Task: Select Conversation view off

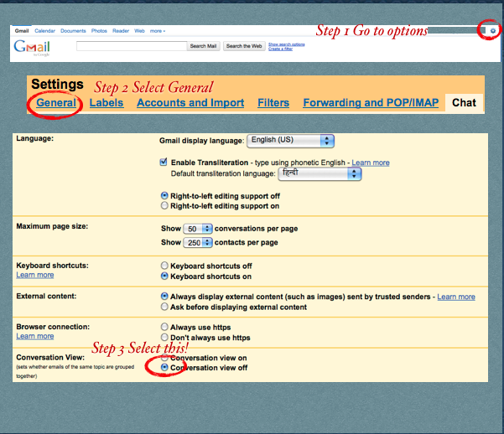Action: coord(164,368)
